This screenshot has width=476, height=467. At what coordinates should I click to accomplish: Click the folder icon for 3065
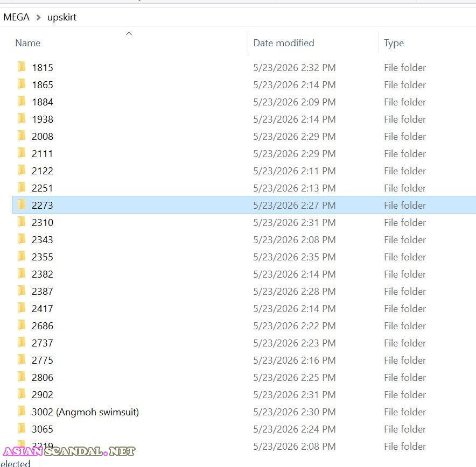pos(22,428)
